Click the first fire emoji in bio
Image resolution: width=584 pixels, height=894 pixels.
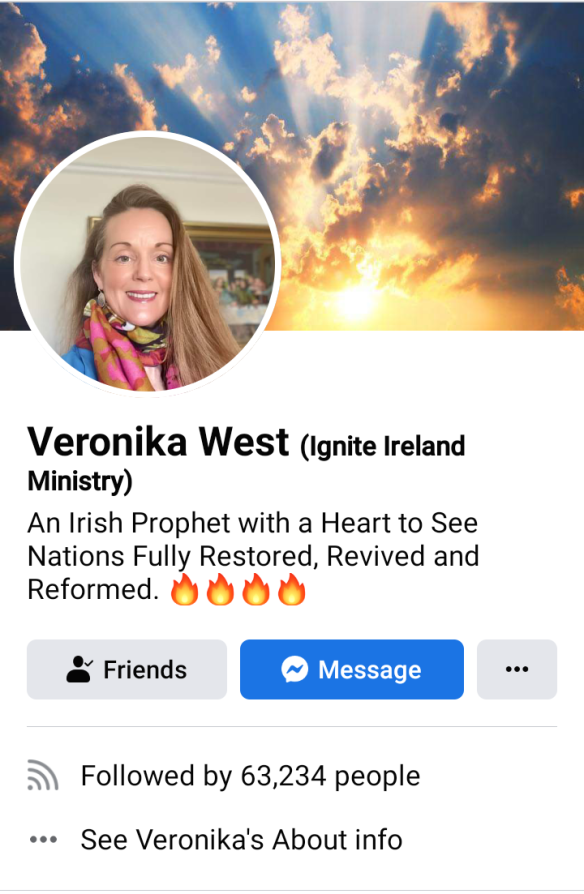[185, 589]
